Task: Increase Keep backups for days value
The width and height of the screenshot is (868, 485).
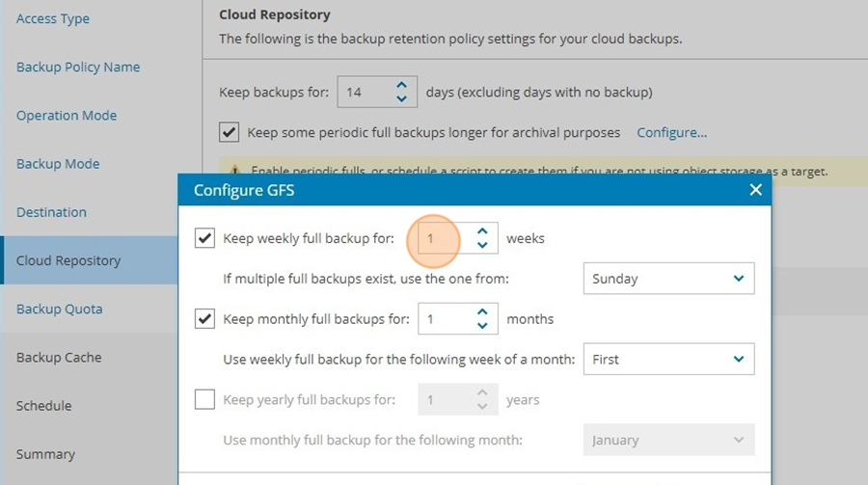Action: coord(401,85)
